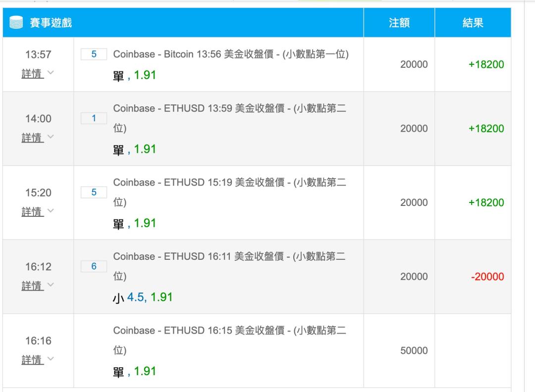Click the 20000 stake in 16:12 row
The height and width of the screenshot is (392, 535).
tap(414, 277)
